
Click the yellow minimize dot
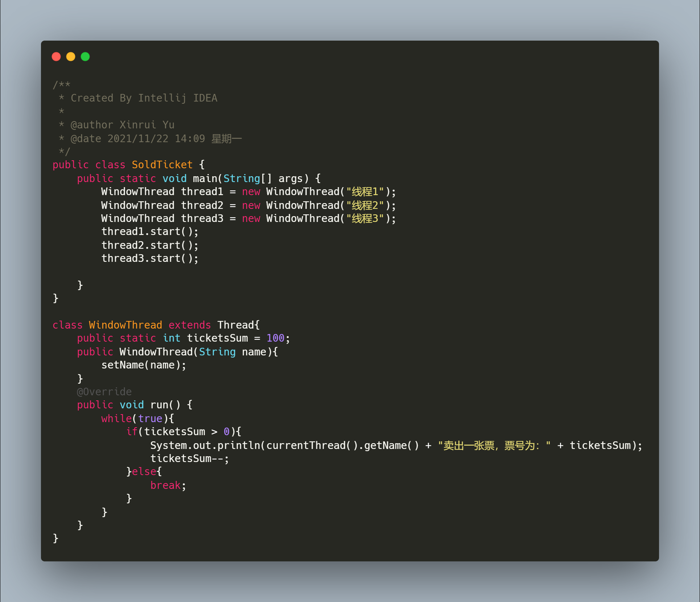point(71,57)
